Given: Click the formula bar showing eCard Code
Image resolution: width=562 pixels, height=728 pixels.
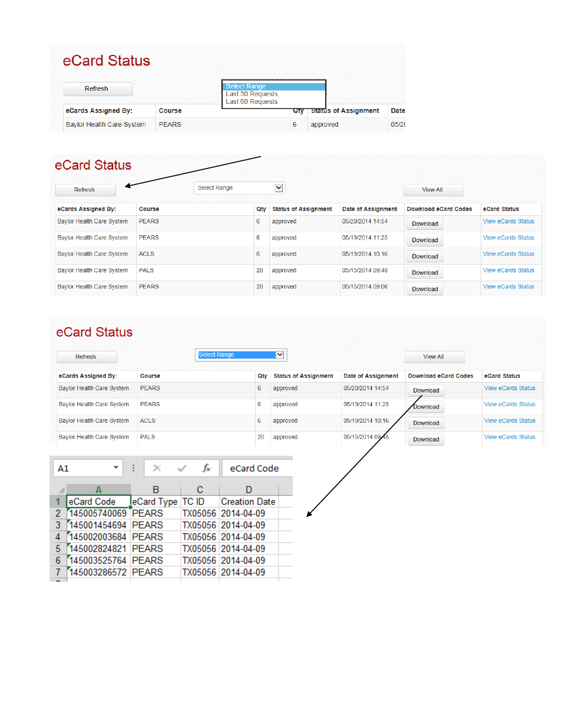Looking at the screenshot, I should click(257, 468).
